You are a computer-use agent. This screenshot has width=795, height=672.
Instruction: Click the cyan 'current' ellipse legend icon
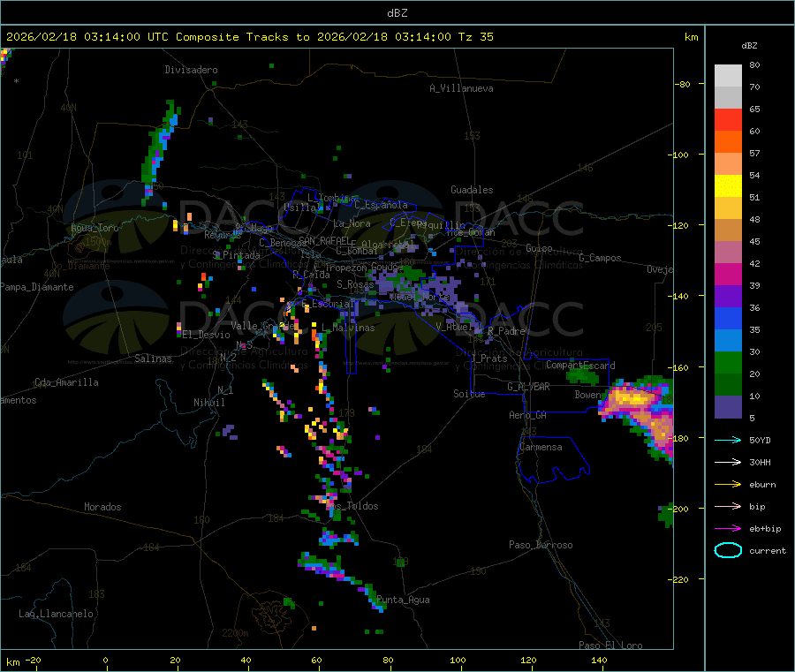tap(728, 550)
